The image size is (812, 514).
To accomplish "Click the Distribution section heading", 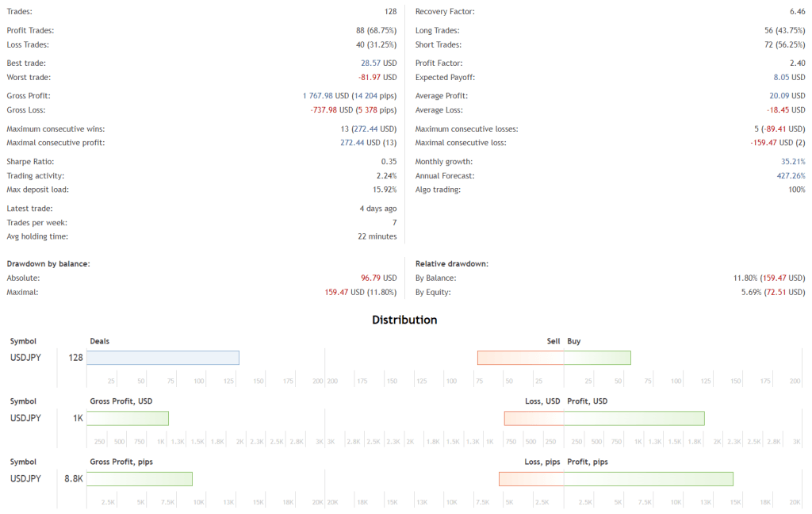I will 404,320.
